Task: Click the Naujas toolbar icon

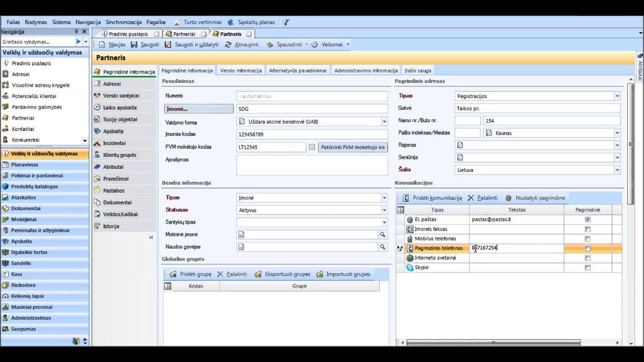Action: [103, 45]
